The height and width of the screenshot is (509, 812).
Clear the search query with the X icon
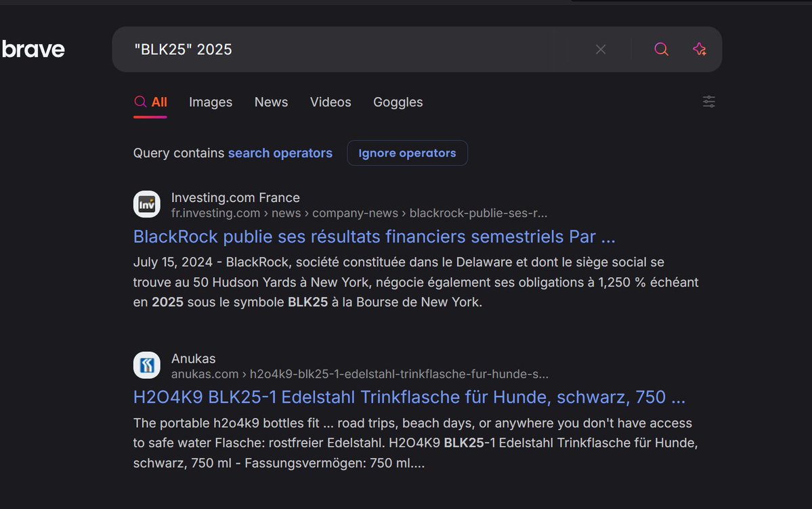coord(601,49)
